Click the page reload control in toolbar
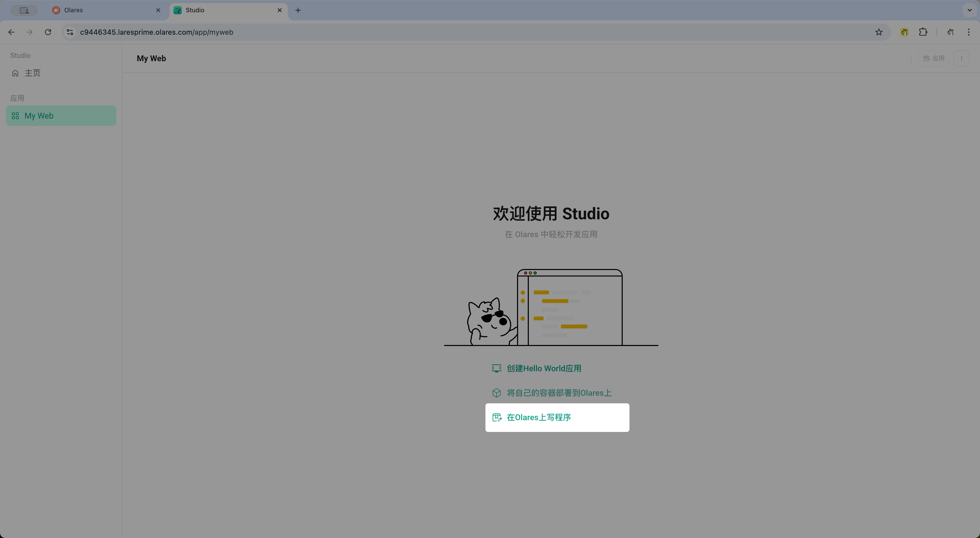The width and height of the screenshot is (980, 538). point(48,32)
